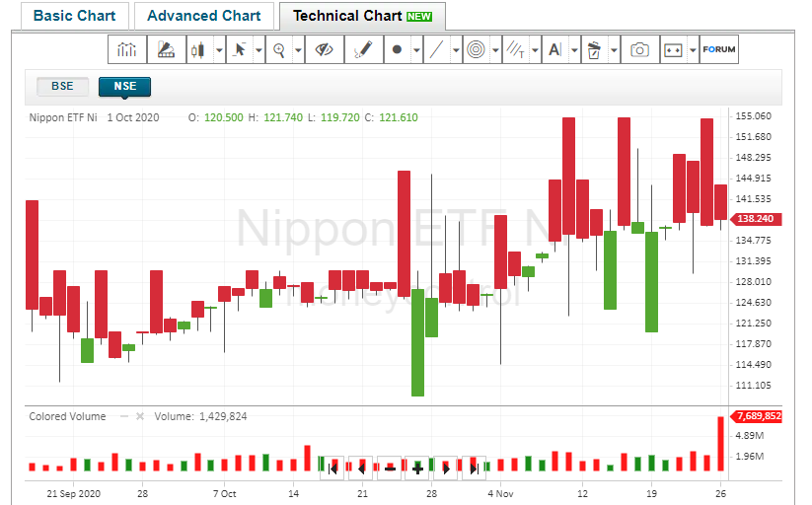
Task: Select the text annotation tool
Action: [x=555, y=49]
